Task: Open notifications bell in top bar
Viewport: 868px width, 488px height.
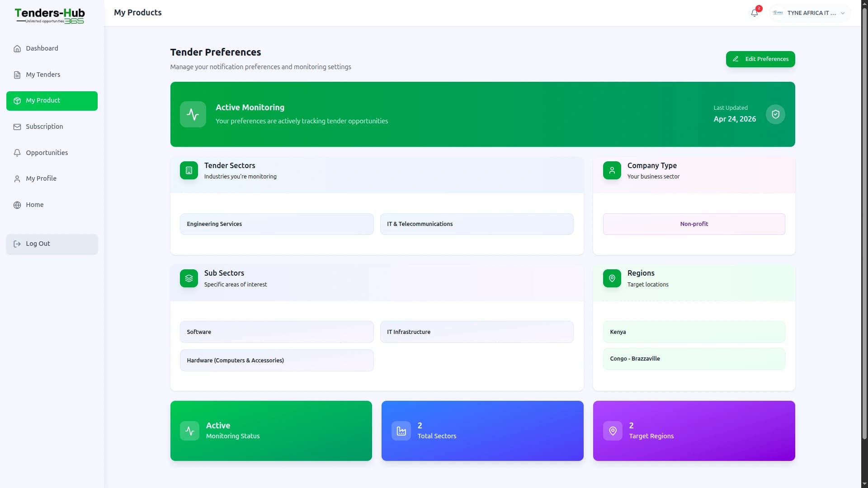Action: (755, 13)
